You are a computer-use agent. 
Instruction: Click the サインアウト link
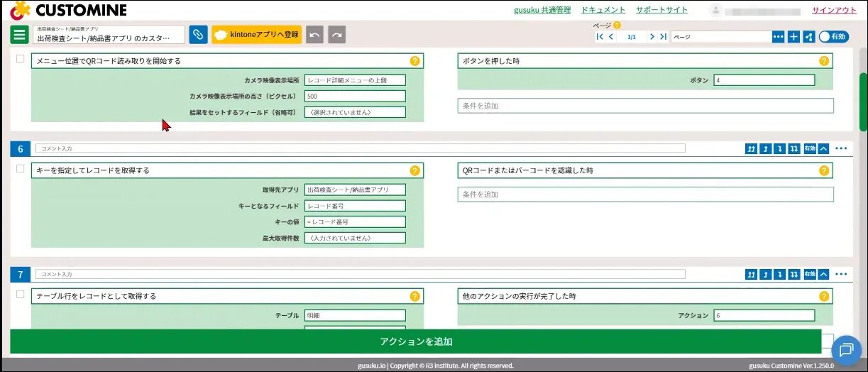click(834, 10)
